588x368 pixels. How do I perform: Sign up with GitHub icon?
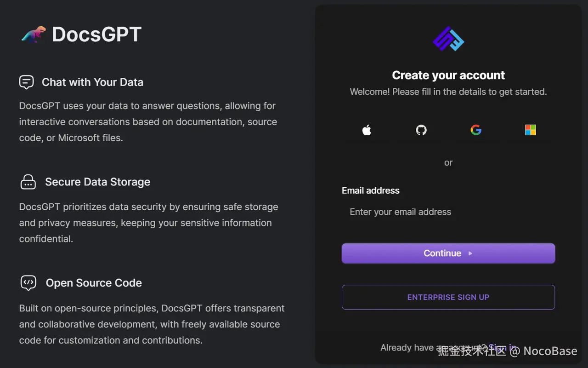point(421,130)
